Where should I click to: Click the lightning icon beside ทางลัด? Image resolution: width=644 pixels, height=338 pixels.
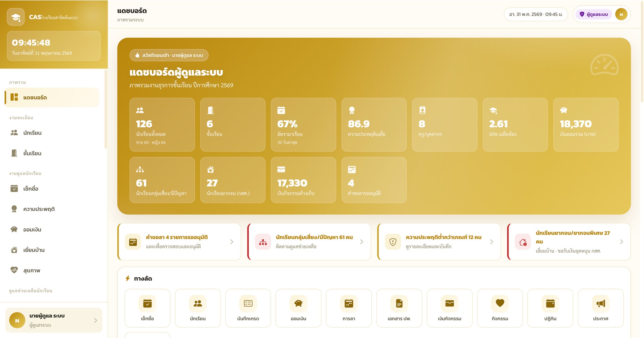(x=128, y=278)
